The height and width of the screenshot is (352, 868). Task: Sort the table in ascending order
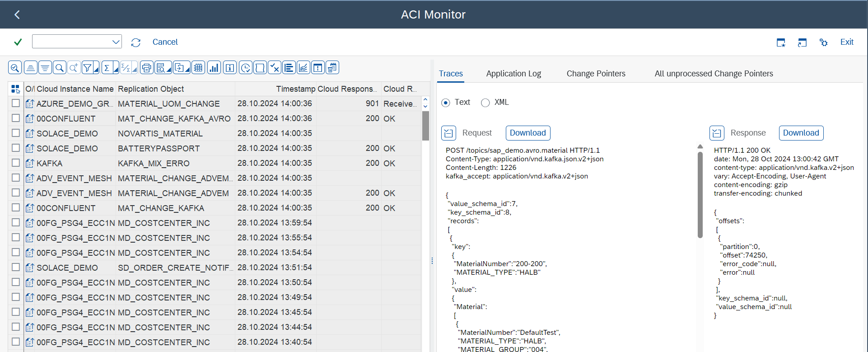[30, 68]
